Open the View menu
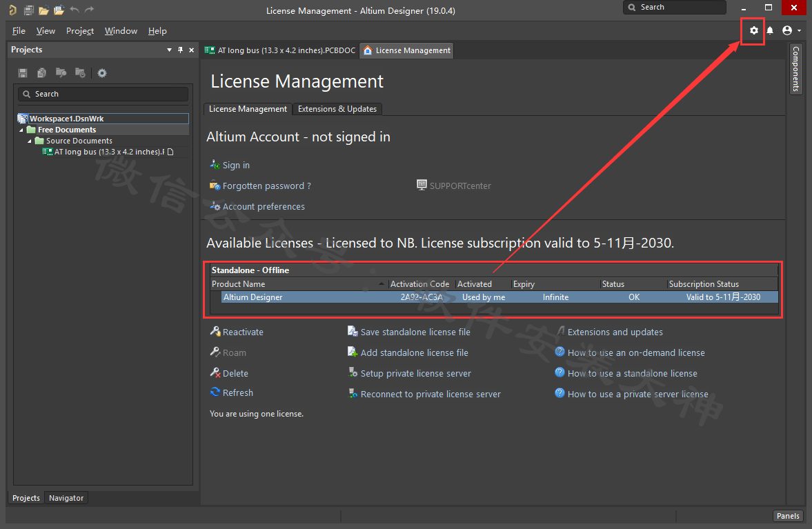812x529 pixels. coord(46,31)
